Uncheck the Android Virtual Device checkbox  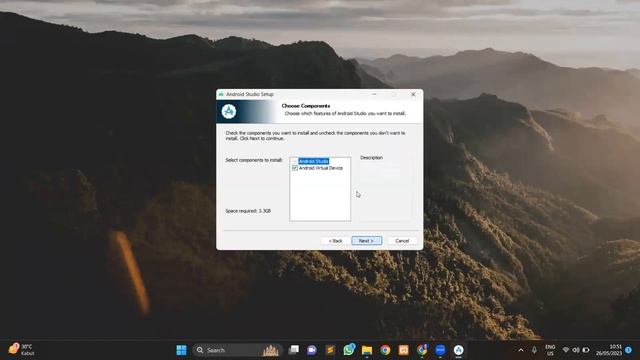(x=295, y=168)
